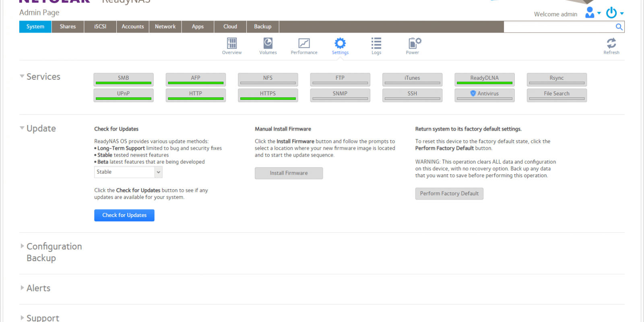
Task: Open the Power settings icon
Action: click(x=415, y=43)
